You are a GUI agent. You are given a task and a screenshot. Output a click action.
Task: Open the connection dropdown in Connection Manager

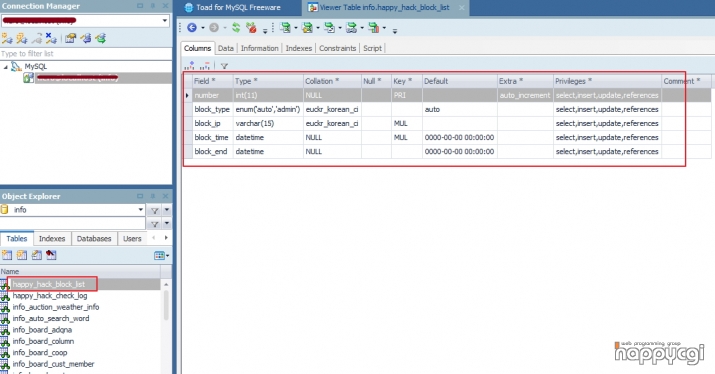(x=165, y=21)
